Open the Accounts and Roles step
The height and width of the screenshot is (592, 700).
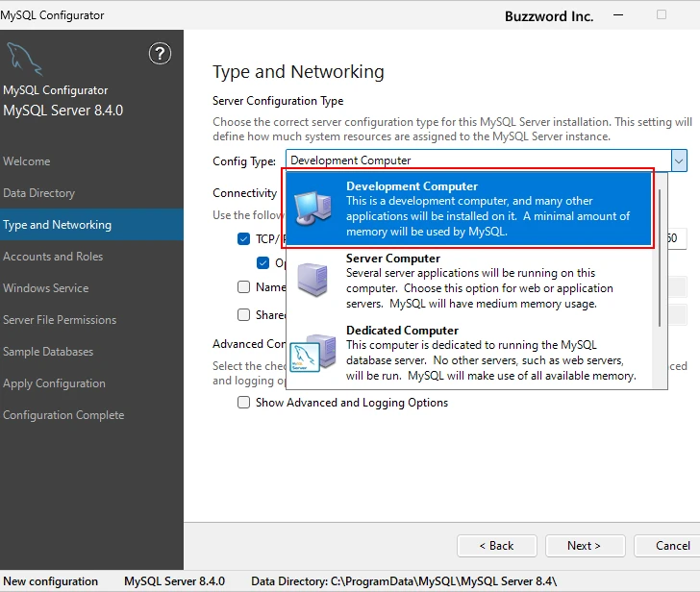coord(53,257)
